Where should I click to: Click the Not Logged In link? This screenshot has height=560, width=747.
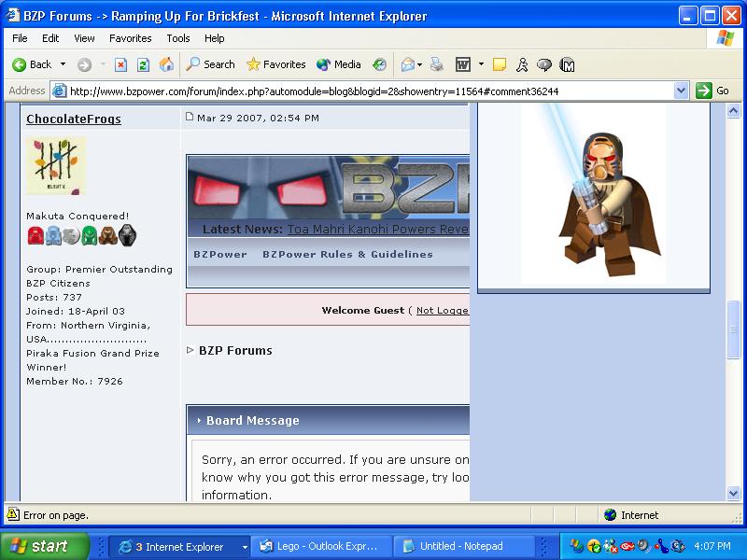(x=443, y=311)
